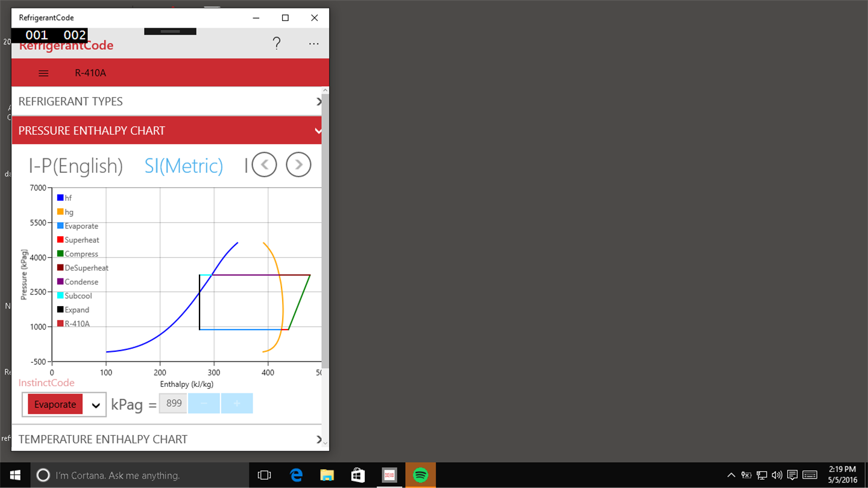The height and width of the screenshot is (488, 868).
Task: Click the Condense legend entry
Action: click(78, 281)
